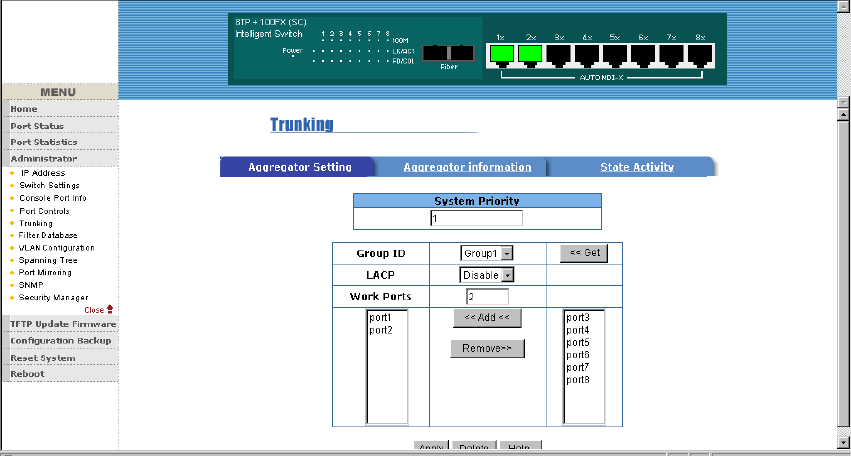The width and height of the screenshot is (851, 456).
Task: Open the Aggregator Setting tab
Action: pyautogui.click(x=299, y=167)
